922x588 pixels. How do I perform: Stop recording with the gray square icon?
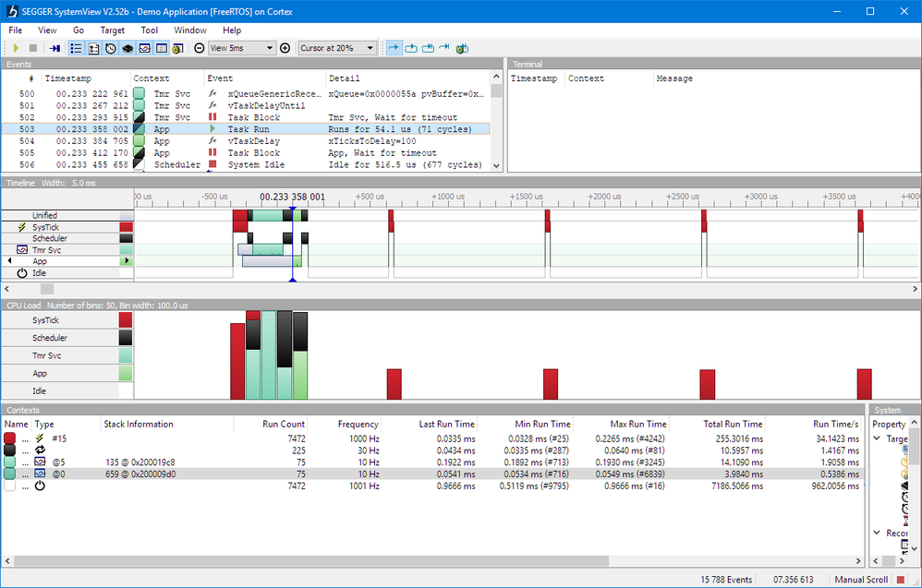(33, 48)
